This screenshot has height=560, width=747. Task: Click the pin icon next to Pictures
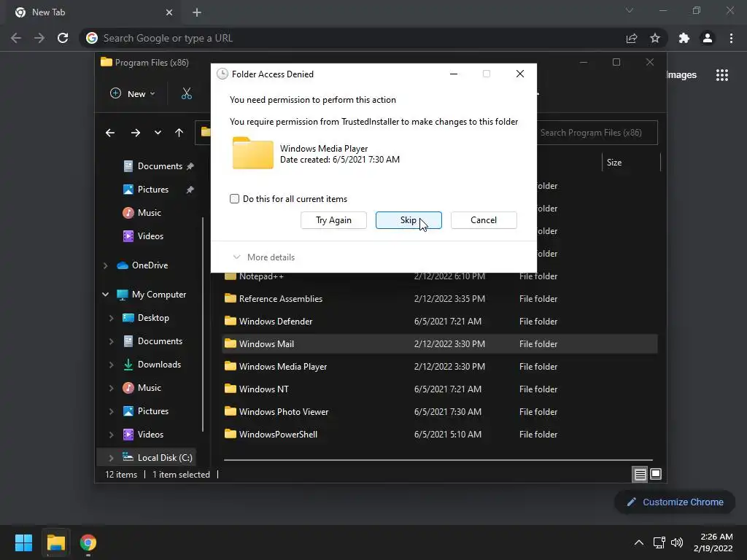pos(190,190)
